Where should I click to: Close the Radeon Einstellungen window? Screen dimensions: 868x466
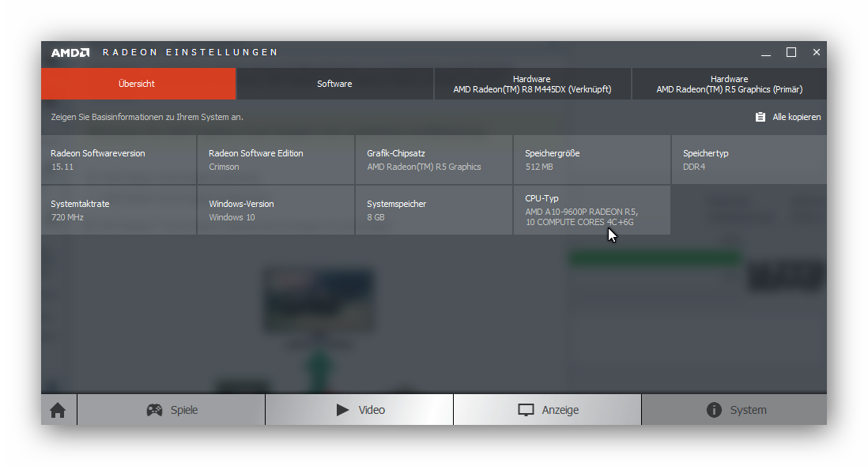pyautogui.click(x=817, y=52)
